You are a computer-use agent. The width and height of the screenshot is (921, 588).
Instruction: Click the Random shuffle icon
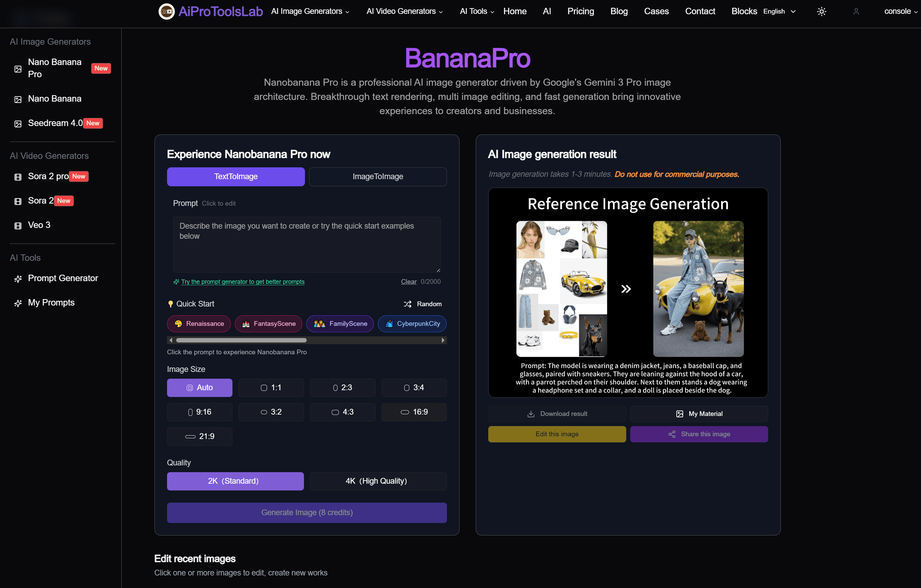pyautogui.click(x=407, y=304)
